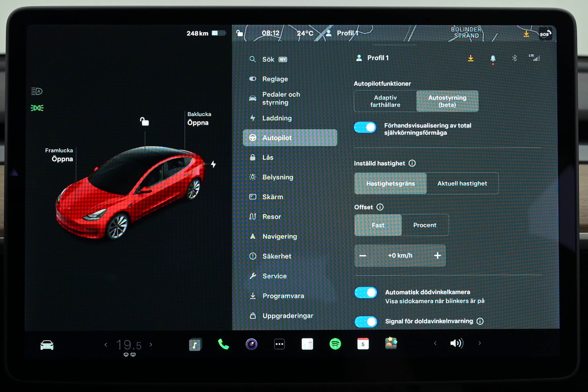Viewport: 588px width, 392px height.
Task: Lower volume with left chevron
Action: tap(435, 343)
